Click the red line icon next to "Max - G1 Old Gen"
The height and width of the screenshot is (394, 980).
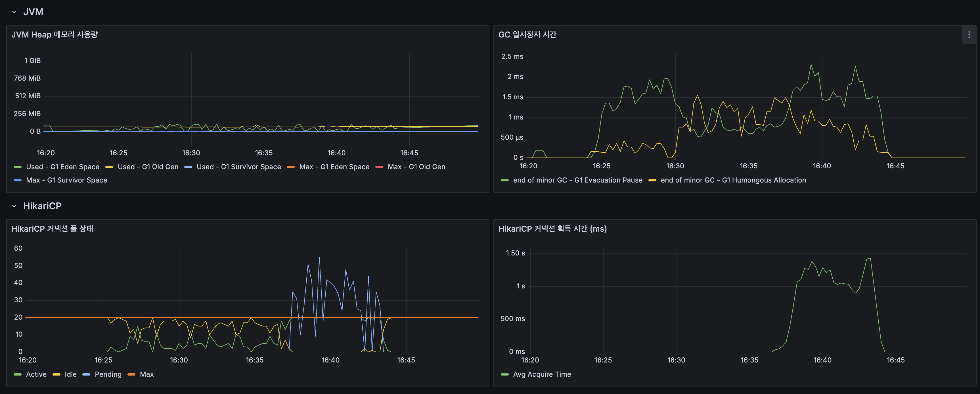[x=379, y=167]
